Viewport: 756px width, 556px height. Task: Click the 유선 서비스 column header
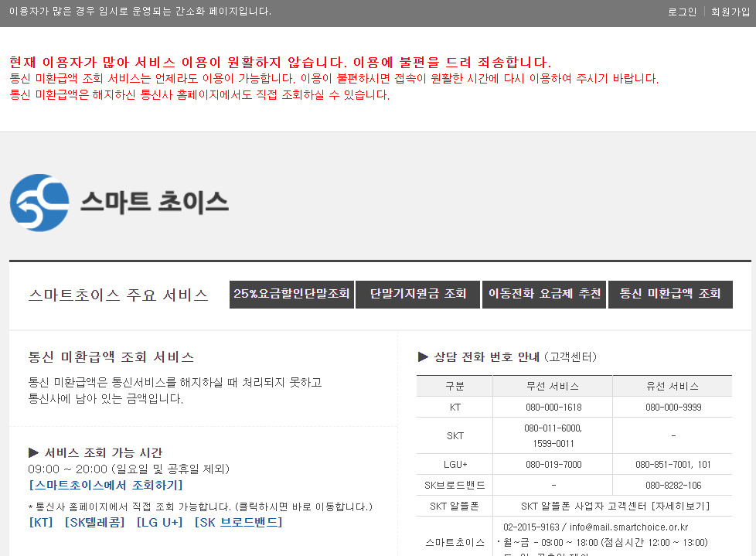[672, 386]
